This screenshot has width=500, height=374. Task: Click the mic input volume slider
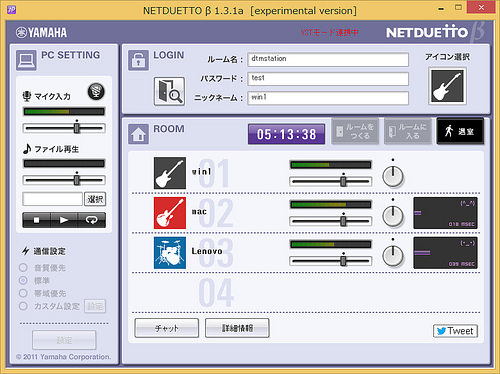(x=64, y=128)
